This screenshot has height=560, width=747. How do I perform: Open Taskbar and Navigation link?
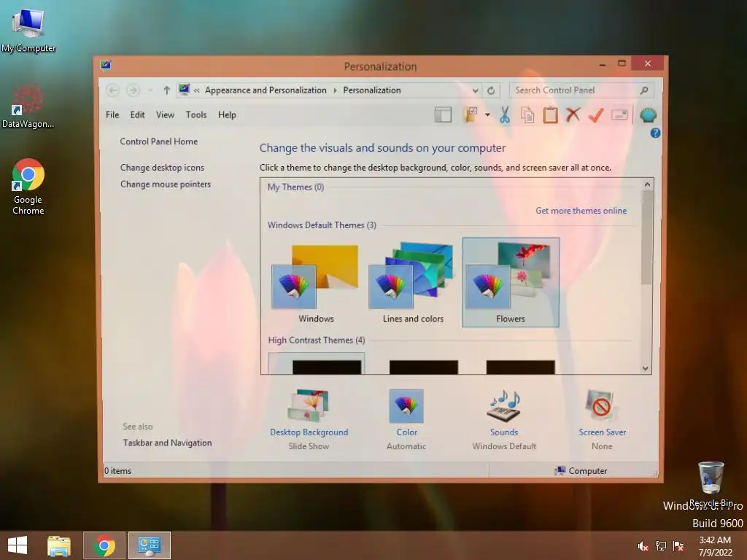(167, 443)
